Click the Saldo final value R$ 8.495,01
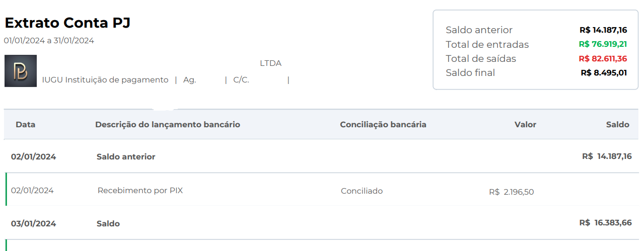 coord(604,72)
